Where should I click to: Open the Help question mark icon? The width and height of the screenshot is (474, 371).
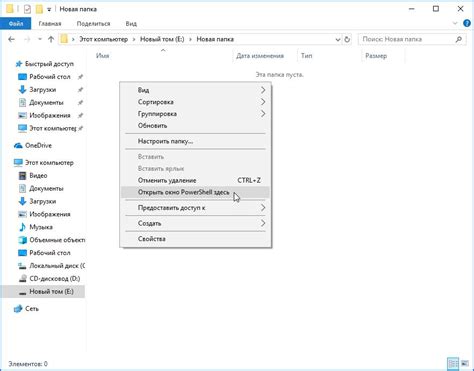(x=467, y=23)
